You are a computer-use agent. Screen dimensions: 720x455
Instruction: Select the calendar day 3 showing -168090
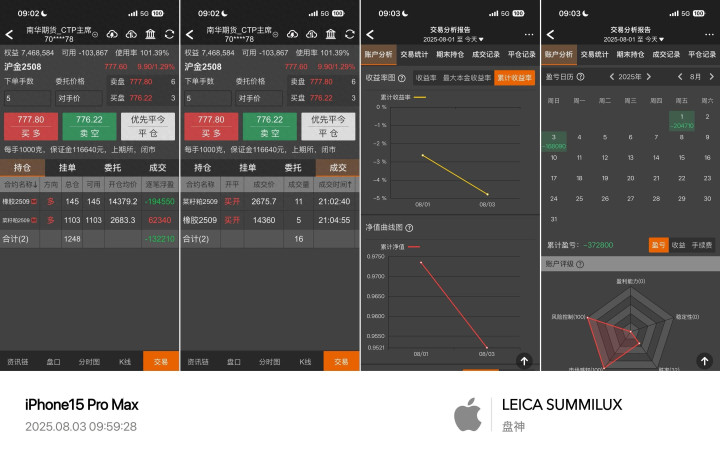coord(554,141)
